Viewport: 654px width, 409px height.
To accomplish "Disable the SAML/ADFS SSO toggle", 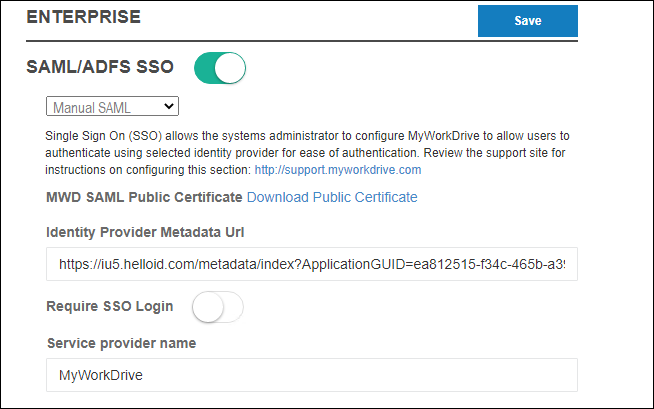I will click(220, 68).
